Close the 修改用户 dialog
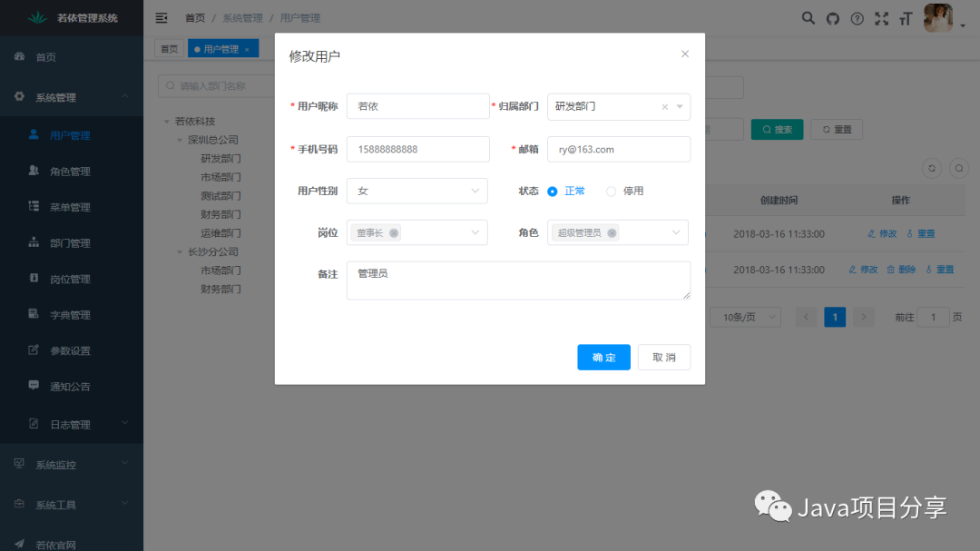The height and width of the screenshot is (551, 980). tap(685, 54)
